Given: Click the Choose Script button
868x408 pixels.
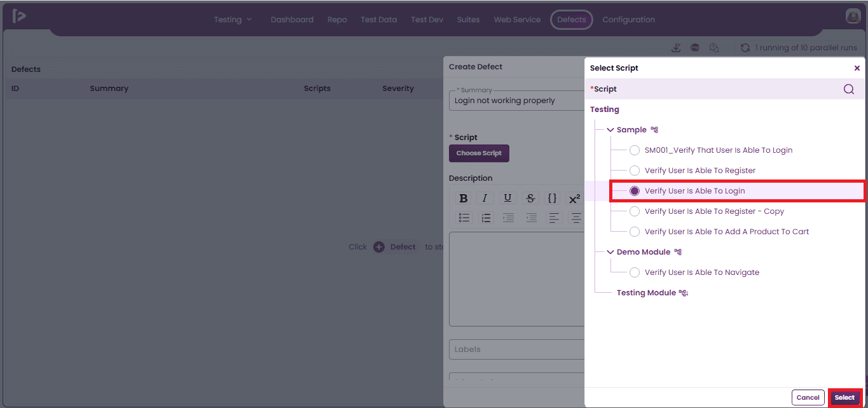Looking at the screenshot, I should coord(479,153).
